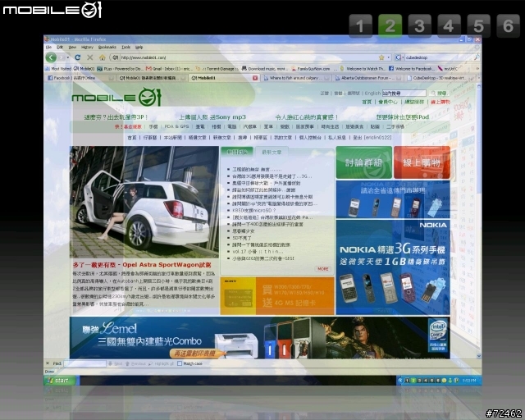Viewport: 525px width, 420px height.
Task: Switch to the CubeDesktop tab
Action: [441, 78]
